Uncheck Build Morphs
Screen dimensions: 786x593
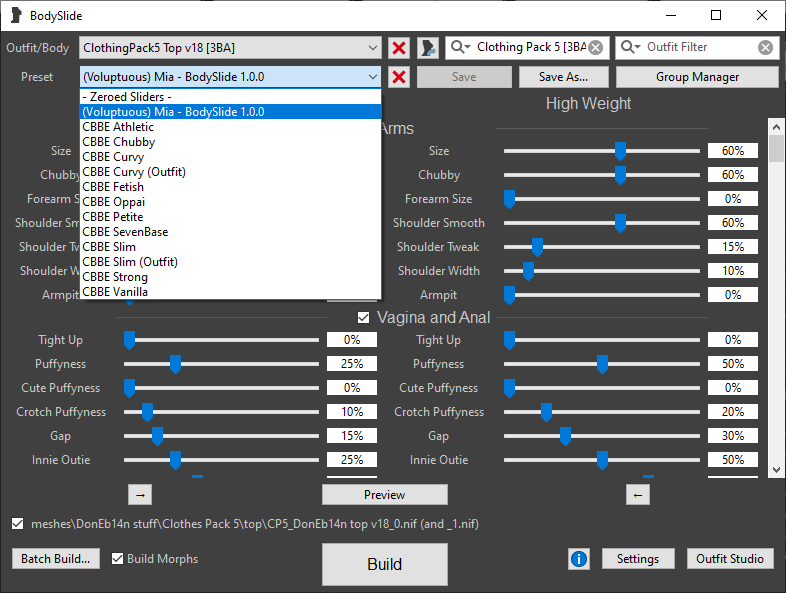pyautogui.click(x=117, y=558)
